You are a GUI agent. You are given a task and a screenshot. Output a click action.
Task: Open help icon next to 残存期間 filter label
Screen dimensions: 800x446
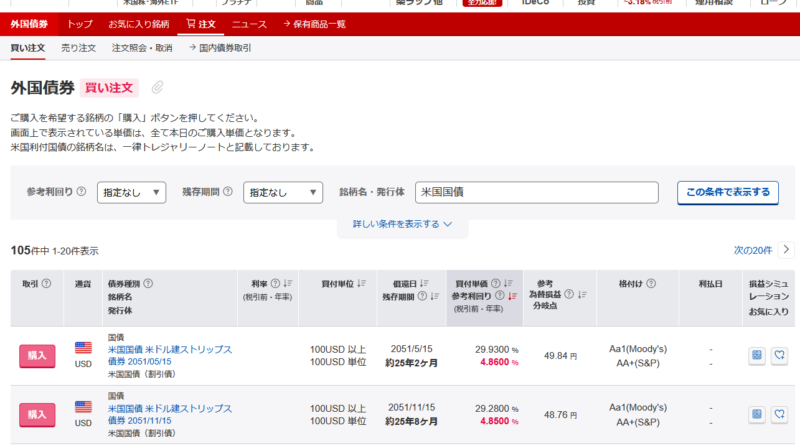coord(228,191)
